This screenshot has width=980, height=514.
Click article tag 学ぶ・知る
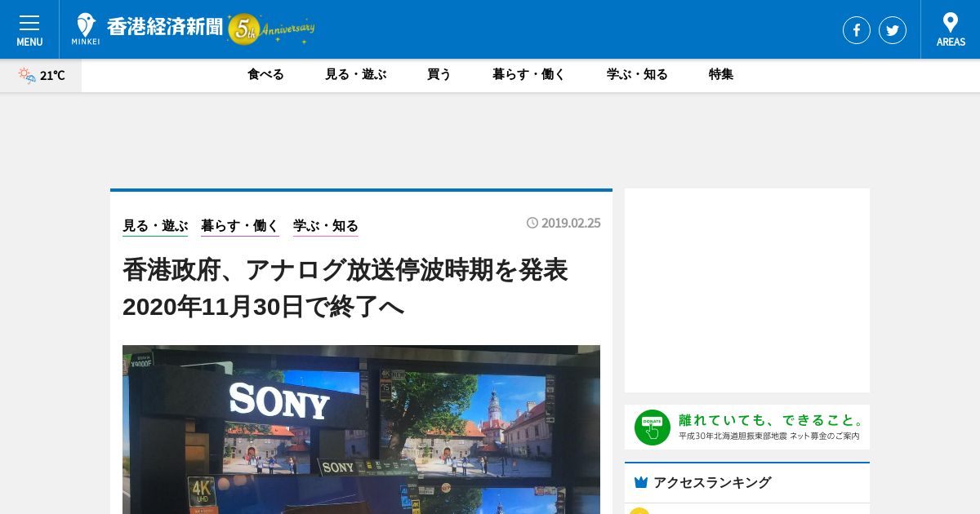point(326,226)
